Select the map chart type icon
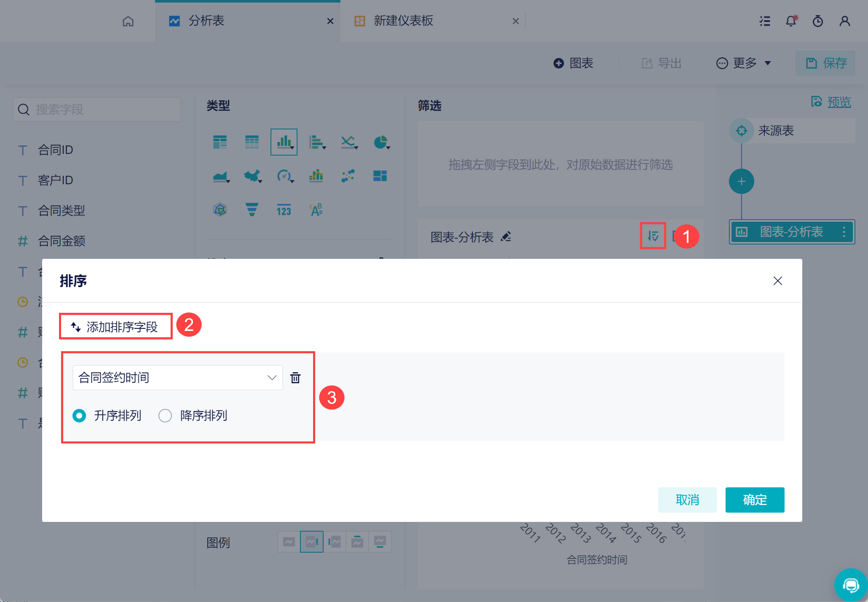Image resolution: width=868 pixels, height=602 pixels. (x=252, y=176)
